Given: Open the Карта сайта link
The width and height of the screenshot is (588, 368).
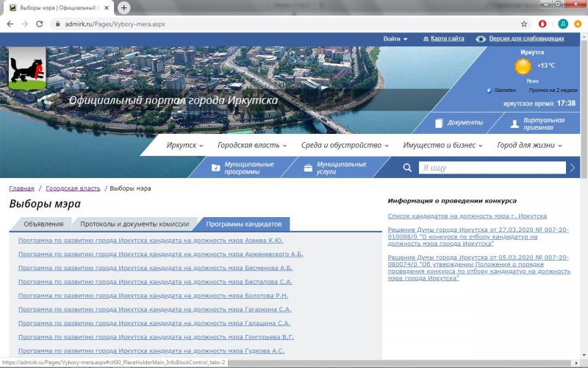Looking at the screenshot, I should [x=448, y=39].
